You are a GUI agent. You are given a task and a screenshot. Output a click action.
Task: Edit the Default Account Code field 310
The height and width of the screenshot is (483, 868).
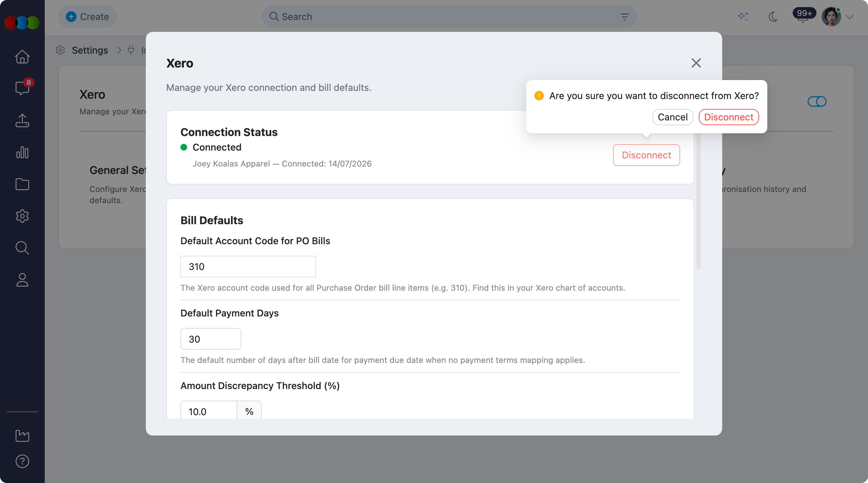[248, 267]
